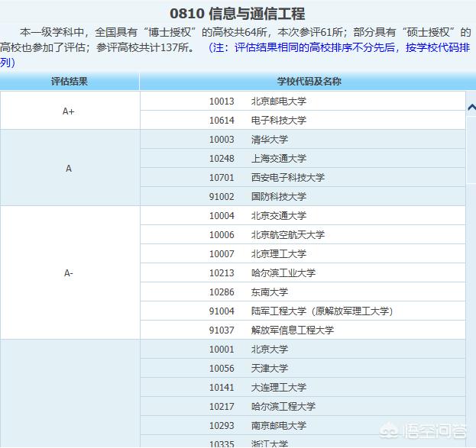Click the row 10213 哈尔滨工业大学
476x448 pixels.
pyautogui.click(x=303, y=273)
